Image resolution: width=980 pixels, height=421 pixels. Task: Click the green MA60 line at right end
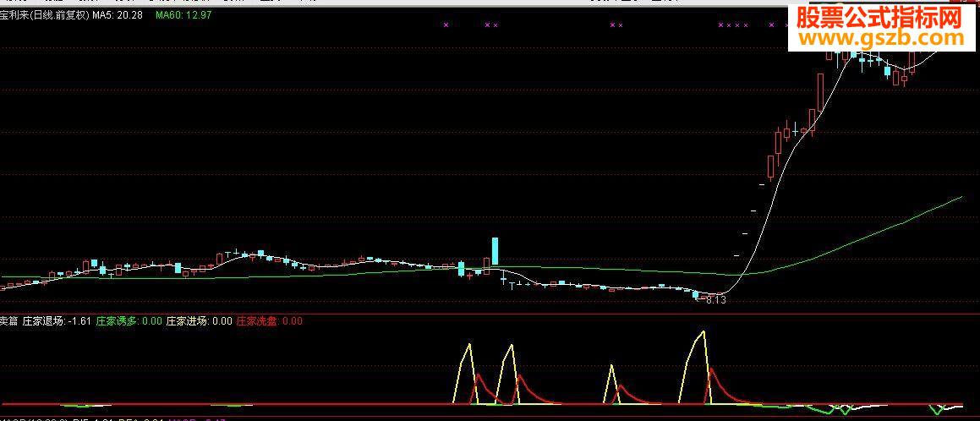960,198
